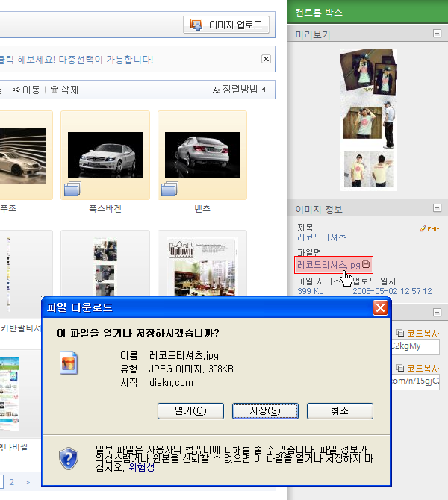The image size is (448, 500).
Task: Download file via 레코드티셔츠.jpg link
Action: [329, 265]
